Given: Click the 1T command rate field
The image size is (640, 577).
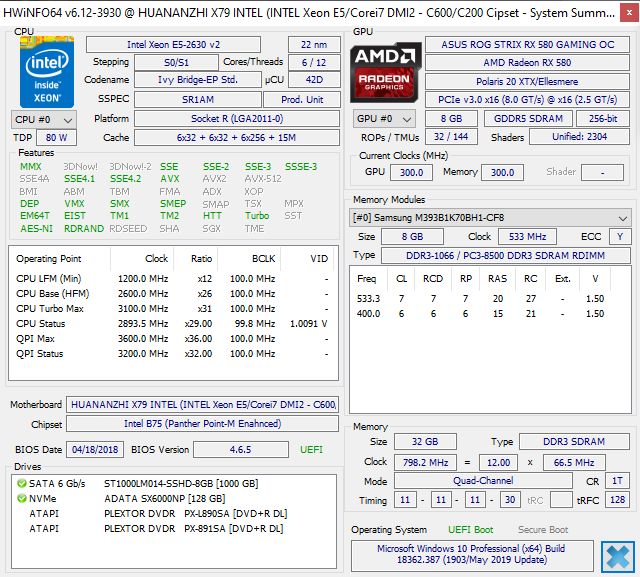Looking at the screenshot, I should coord(617,481).
